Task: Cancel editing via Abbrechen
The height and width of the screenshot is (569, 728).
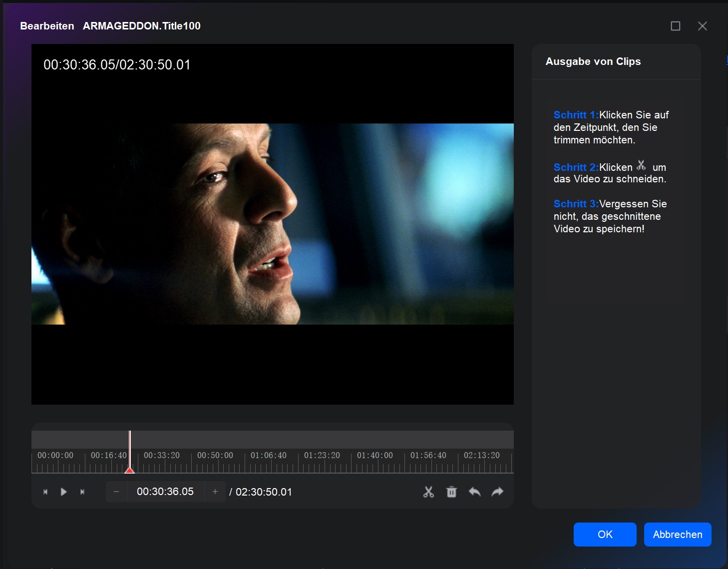Action: 678,535
